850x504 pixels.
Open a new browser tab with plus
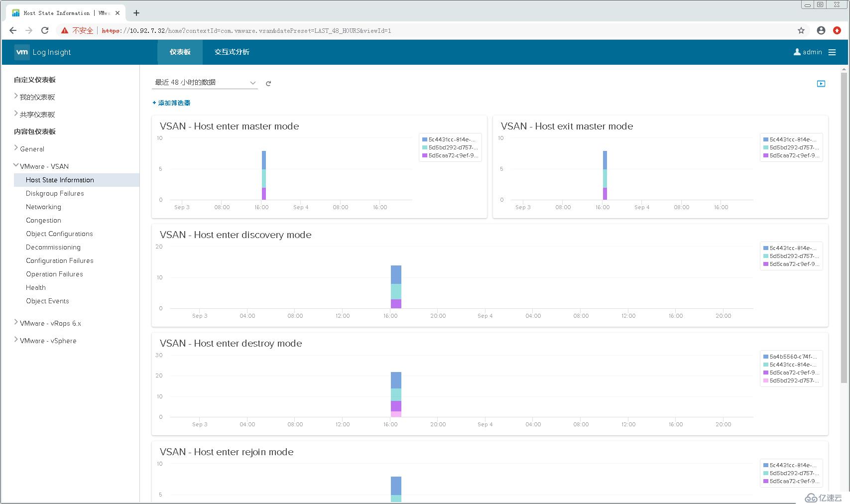point(136,13)
